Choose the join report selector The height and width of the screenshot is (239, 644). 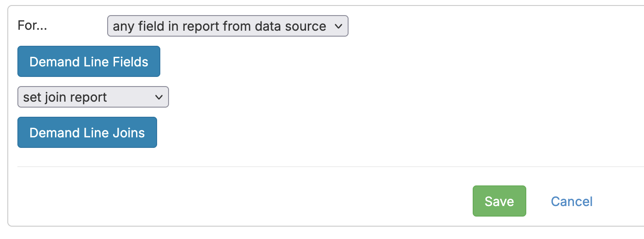[x=93, y=97]
